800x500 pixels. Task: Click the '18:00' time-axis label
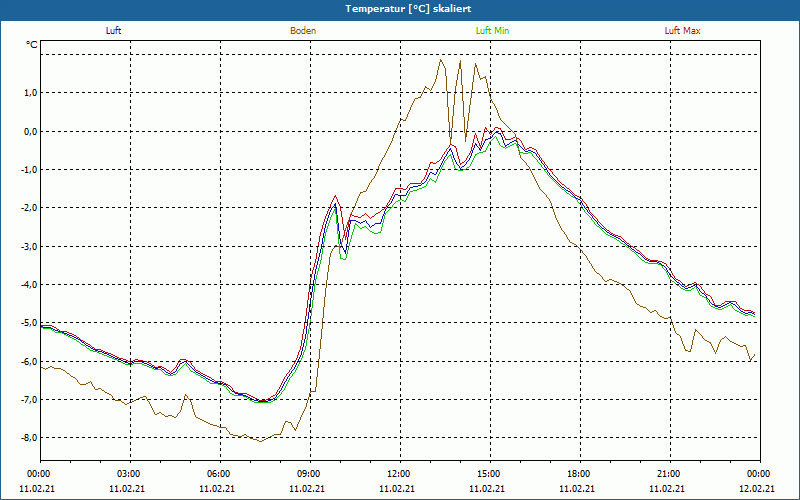(580, 474)
